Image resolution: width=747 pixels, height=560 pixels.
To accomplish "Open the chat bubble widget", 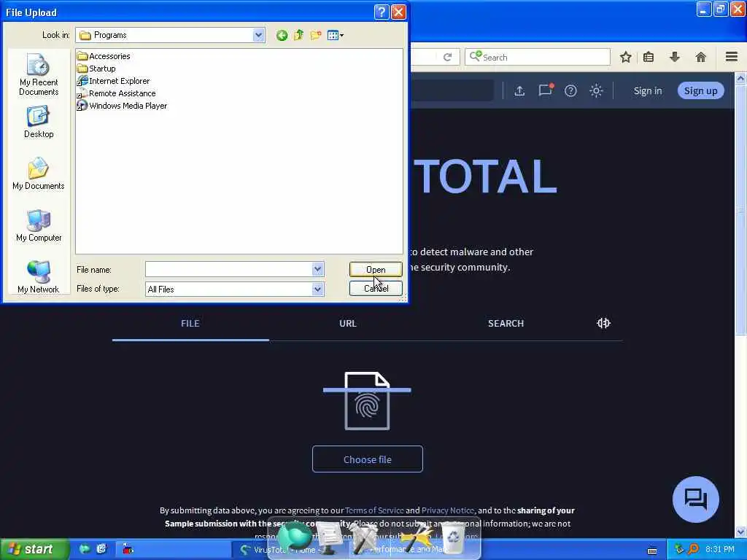I will tap(696, 499).
